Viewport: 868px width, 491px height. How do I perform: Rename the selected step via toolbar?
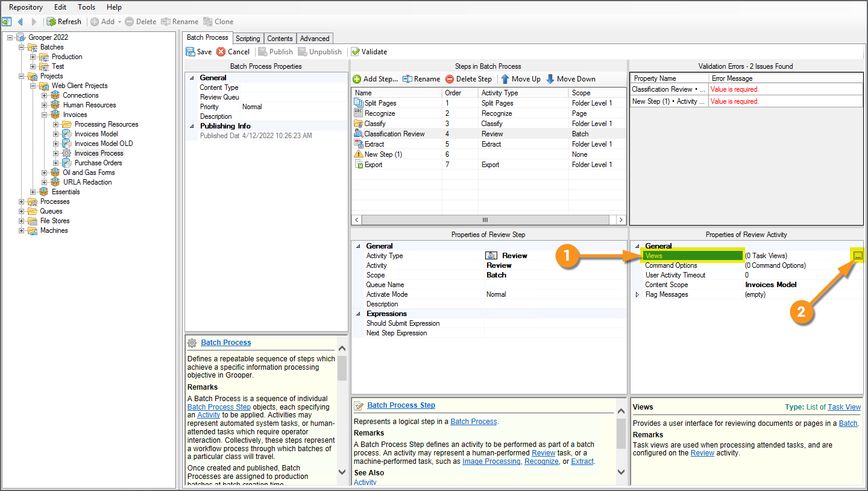pyautogui.click(x=421, y=79)
